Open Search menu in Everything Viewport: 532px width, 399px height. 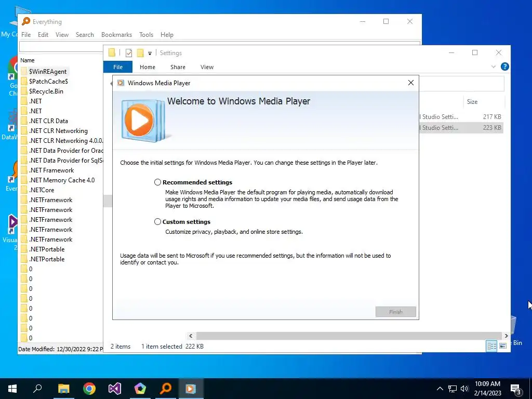85,35
